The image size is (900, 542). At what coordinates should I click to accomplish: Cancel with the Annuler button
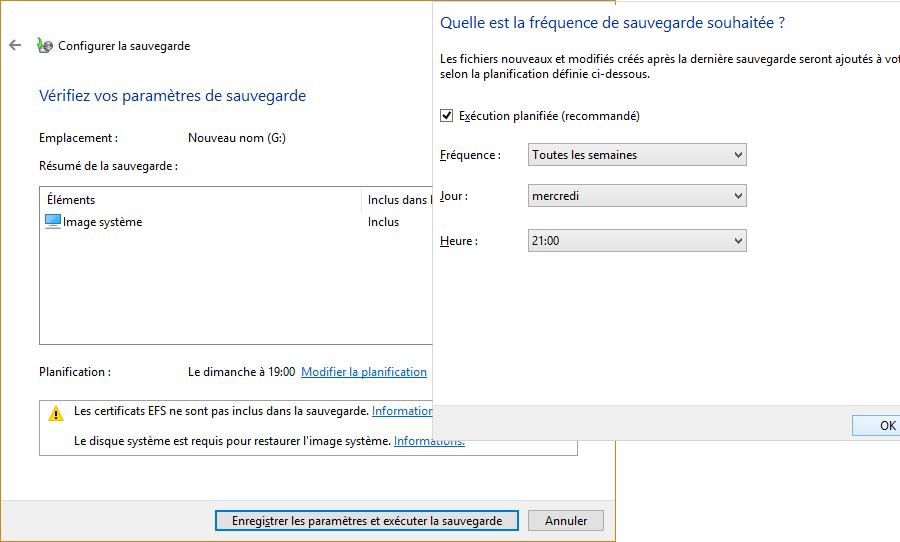[566, 521]
